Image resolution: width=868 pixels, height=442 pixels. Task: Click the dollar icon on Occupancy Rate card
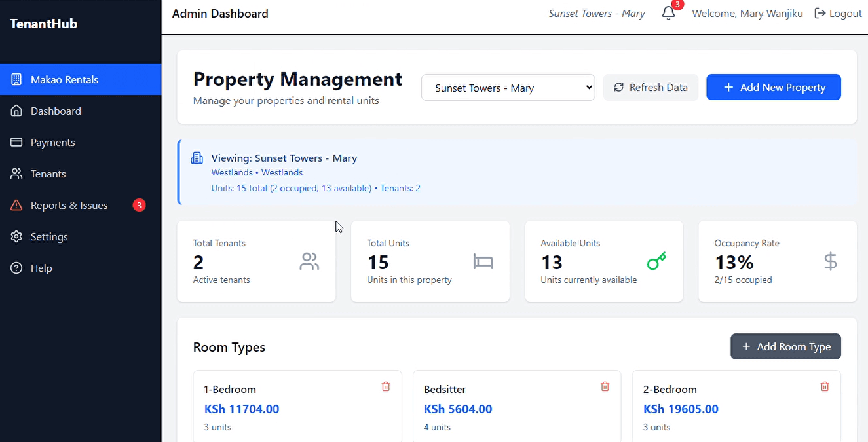830,261
